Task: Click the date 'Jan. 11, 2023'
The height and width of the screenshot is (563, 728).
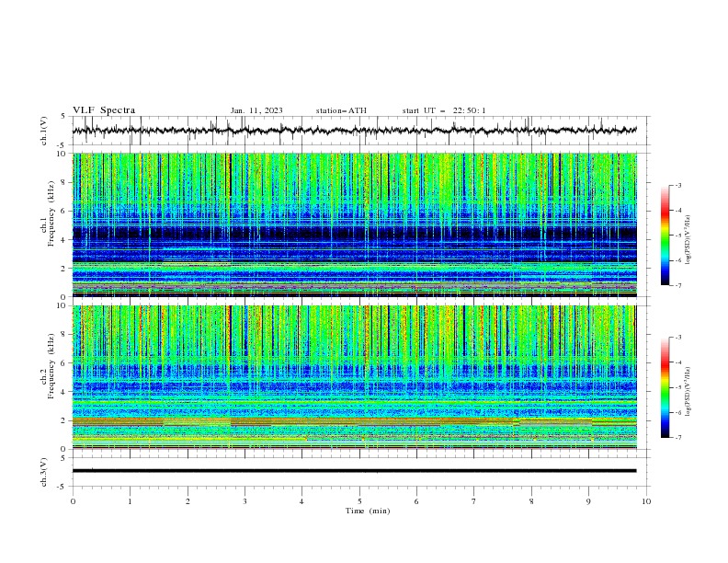Action: [x=256, y=110]
